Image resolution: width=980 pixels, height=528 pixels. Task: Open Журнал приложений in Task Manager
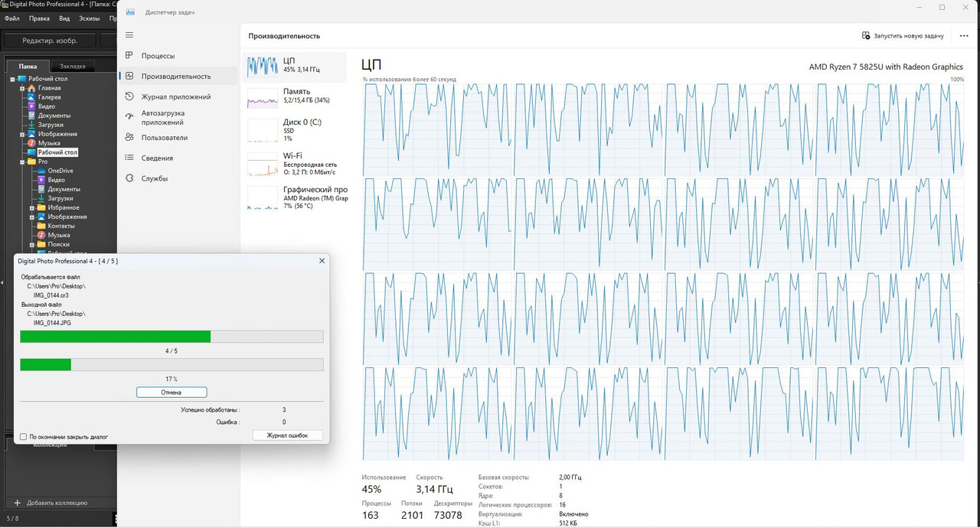(179, 96)
